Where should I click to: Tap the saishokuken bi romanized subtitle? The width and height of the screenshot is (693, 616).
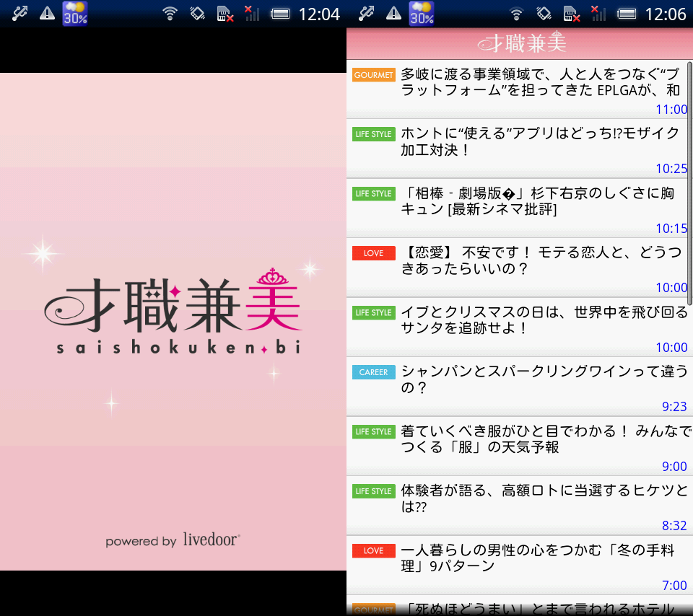[x=178, y=348]
